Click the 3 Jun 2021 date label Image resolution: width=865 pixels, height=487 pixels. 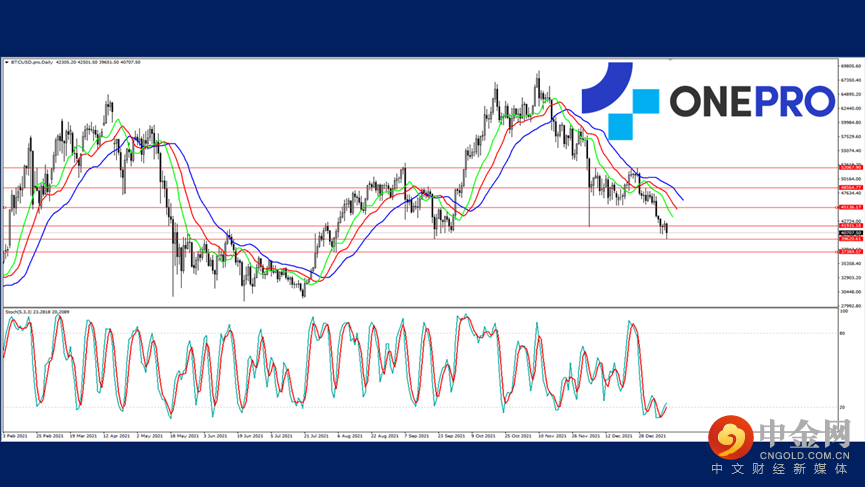click(215, 436)
